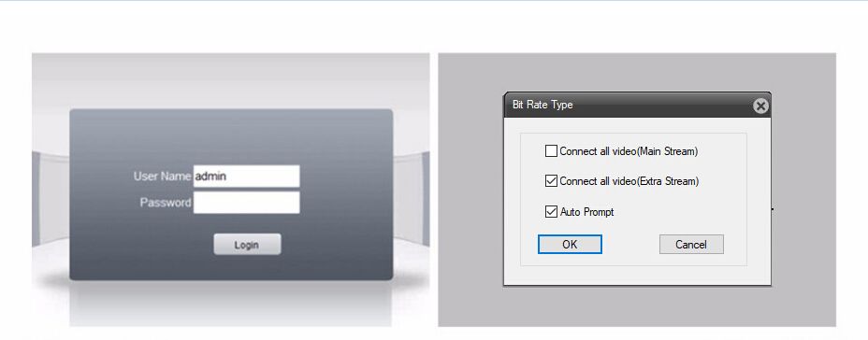Enable Connect all video (Main Stream) checkbox
The width and height of the screenshot is (868, 340).
(x=551, y=151)
